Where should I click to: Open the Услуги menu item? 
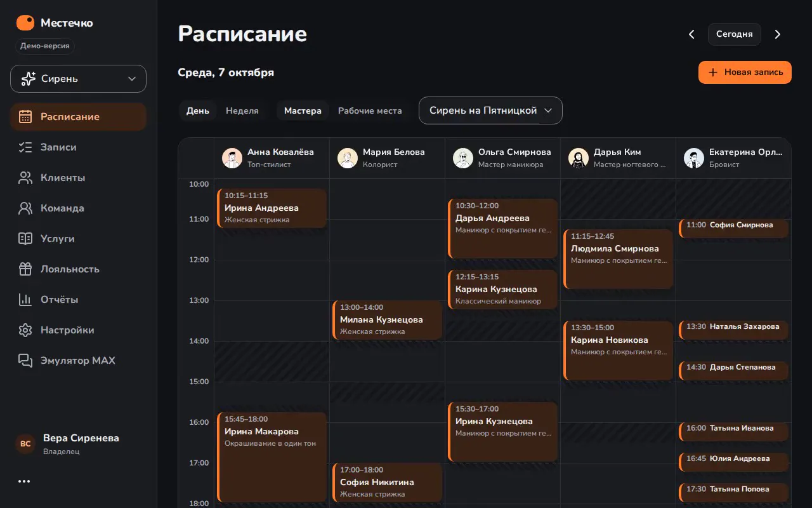point(78,239)
